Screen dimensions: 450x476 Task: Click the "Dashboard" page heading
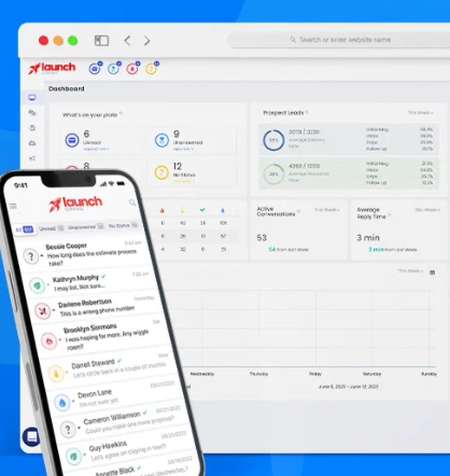pyautogui.click(x=67, y=89)
